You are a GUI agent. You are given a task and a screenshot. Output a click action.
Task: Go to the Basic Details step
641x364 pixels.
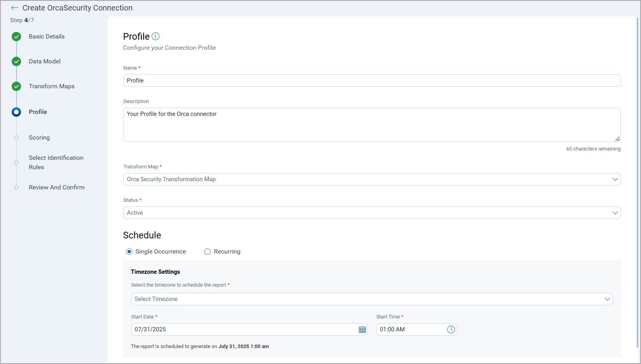click(47, 37)
